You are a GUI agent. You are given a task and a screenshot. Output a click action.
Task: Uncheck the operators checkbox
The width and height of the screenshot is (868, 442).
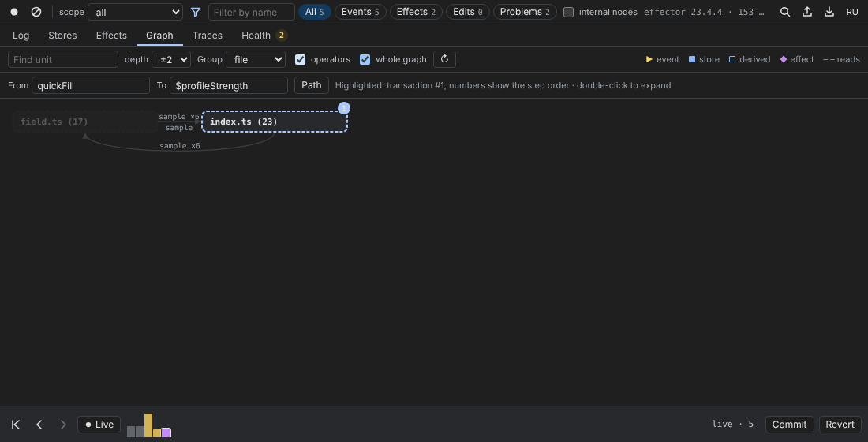[300, 59]
